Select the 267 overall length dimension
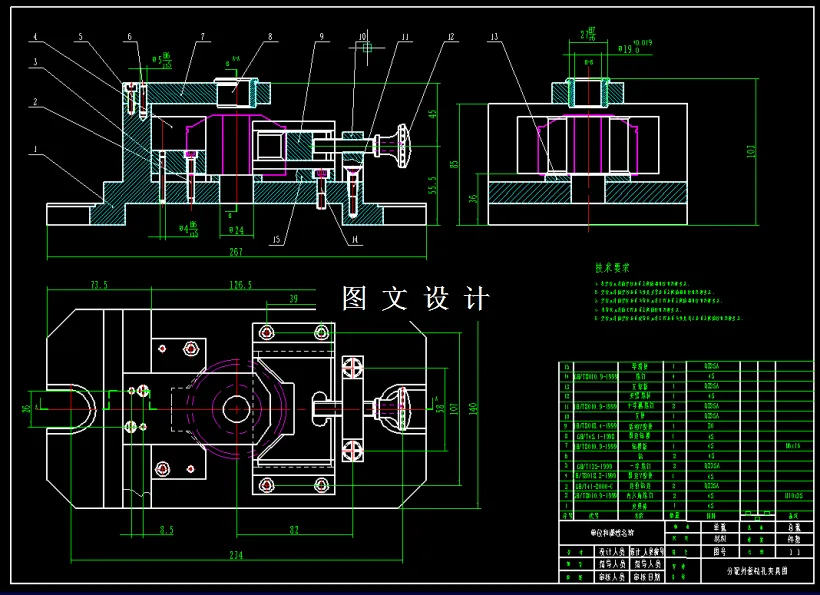The image size is (820, 595). point(236,251)
